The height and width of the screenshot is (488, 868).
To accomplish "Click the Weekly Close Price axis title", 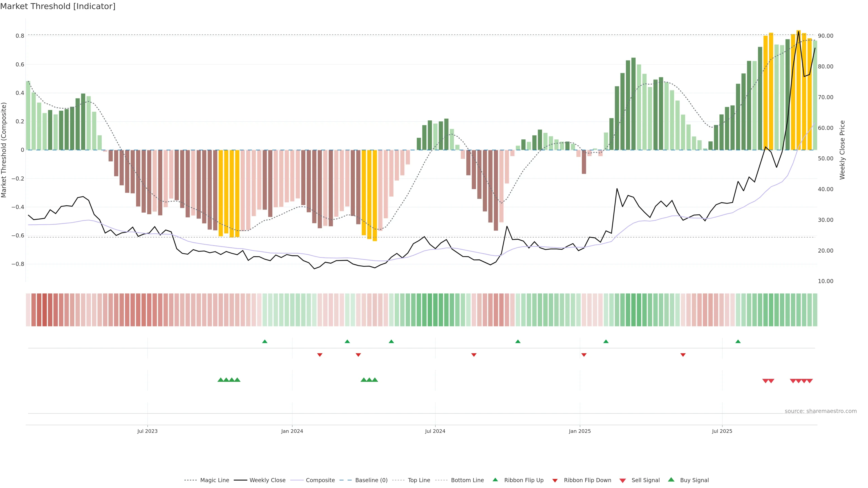I will coord(842,150).
